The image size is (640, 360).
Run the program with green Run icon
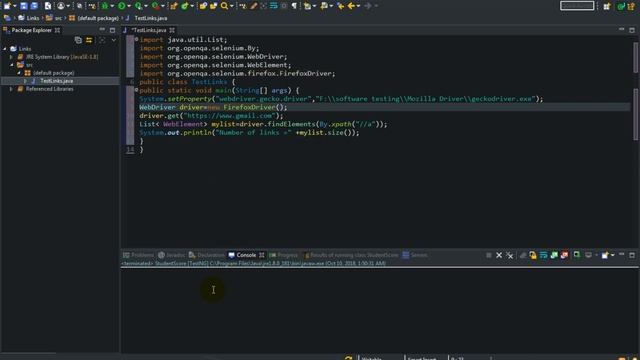tap(122, 6)
